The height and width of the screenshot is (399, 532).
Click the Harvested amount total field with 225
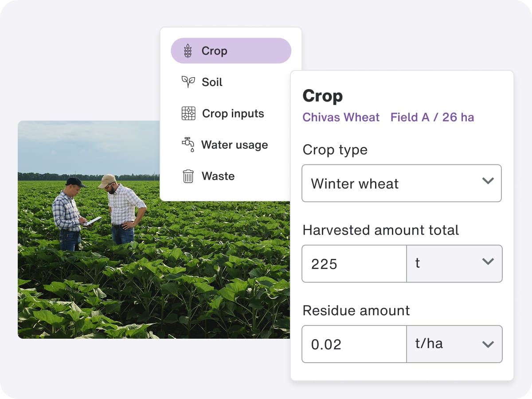354,264
